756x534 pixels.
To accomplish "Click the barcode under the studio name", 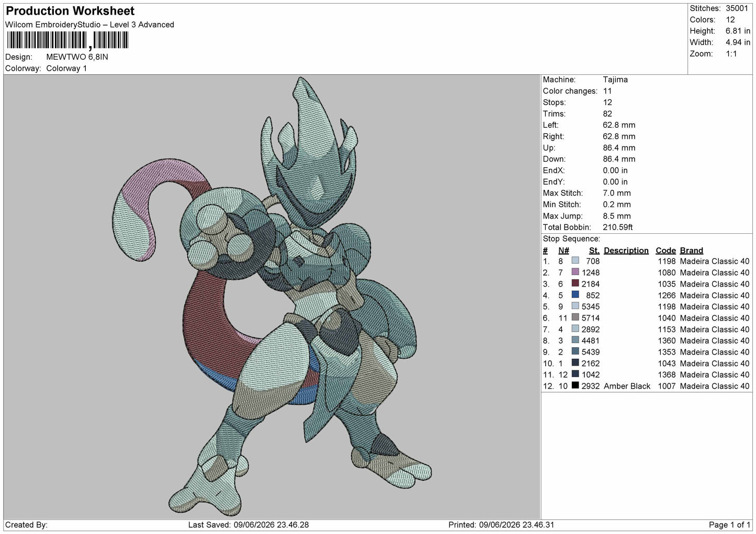I will 67,41.
